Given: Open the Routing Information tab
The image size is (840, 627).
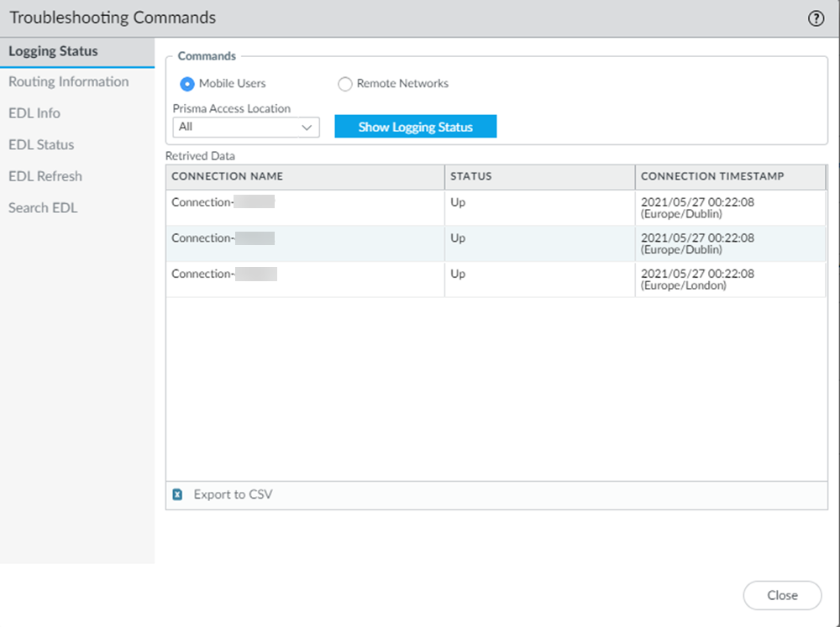Looking at the screenshot, I should point(68,81).
